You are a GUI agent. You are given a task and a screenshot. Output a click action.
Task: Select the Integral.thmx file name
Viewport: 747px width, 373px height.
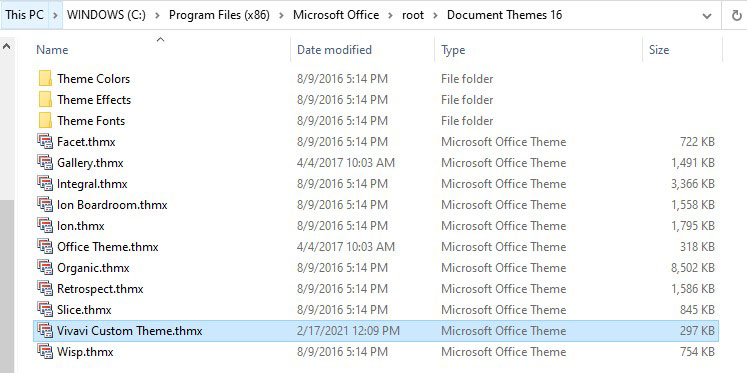(92, 183)
